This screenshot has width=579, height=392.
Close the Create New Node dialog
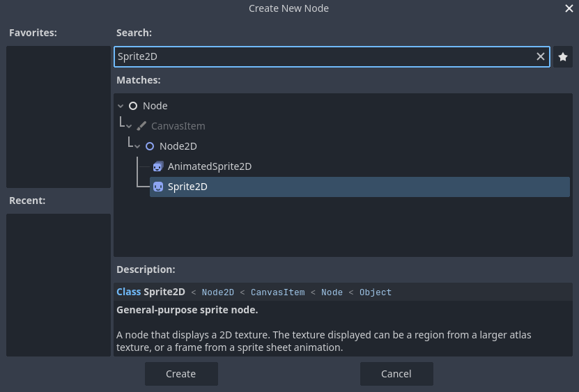(569, 8)
